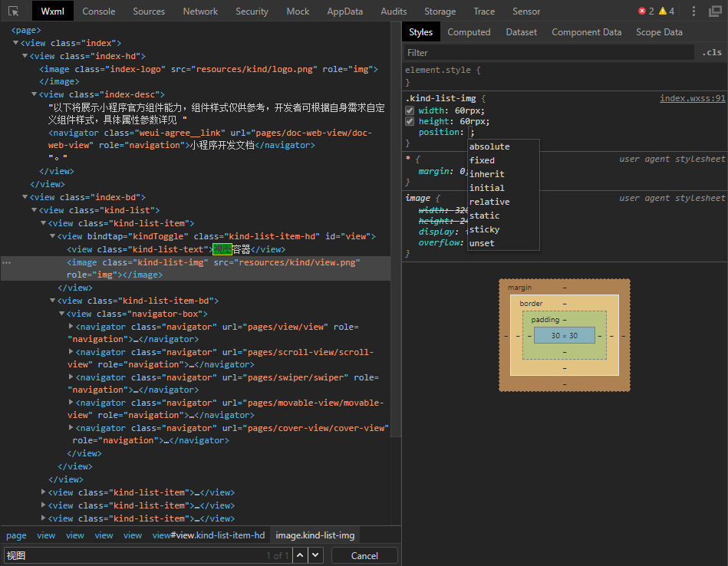Click the page breadcrumb item
The height and width of the screenshot is (566, 728).
coord(16,535)
